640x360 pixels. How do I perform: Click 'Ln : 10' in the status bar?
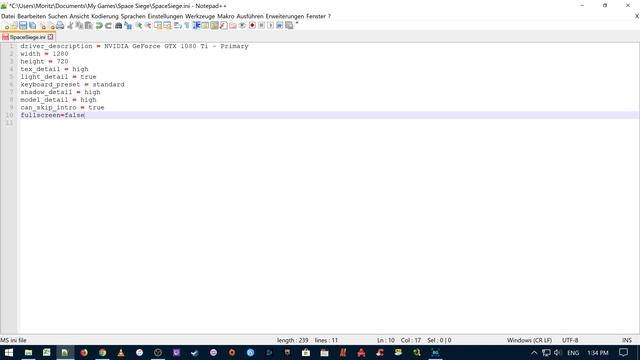[386, 340]
